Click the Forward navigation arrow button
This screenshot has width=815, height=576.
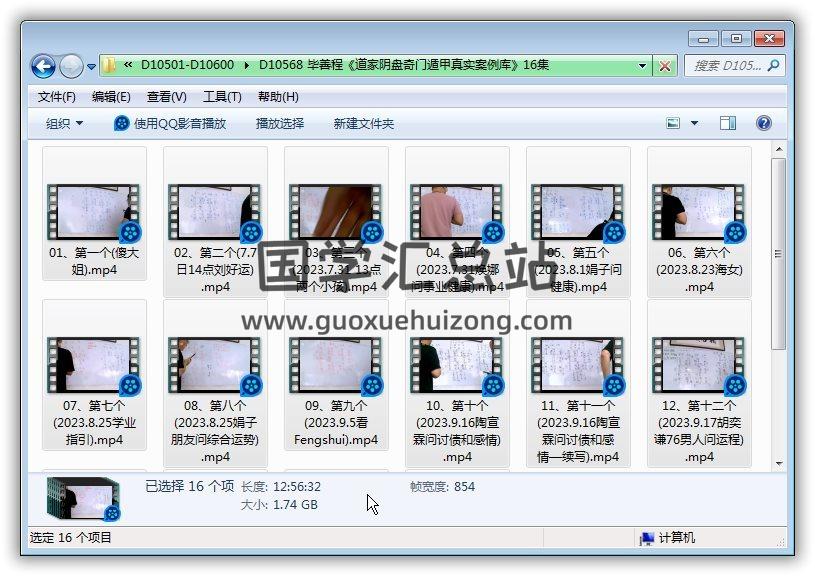point(70,66)
